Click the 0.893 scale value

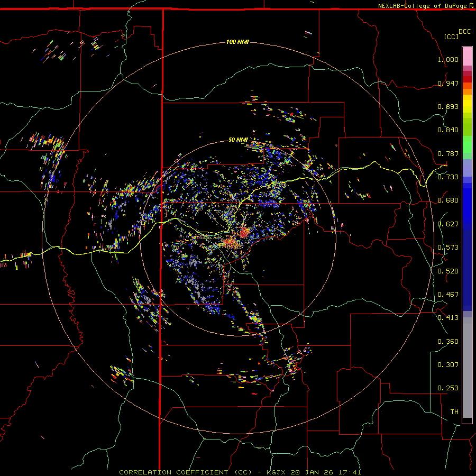(x=448, y=106)
